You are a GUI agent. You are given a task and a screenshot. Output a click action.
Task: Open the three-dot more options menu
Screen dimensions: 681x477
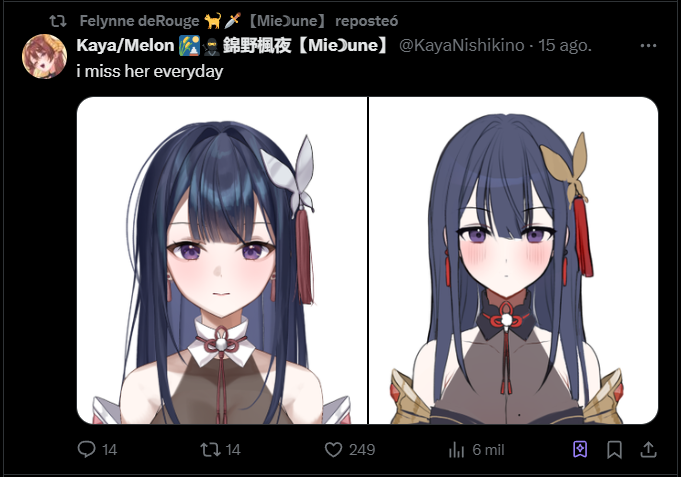(648, 46)
